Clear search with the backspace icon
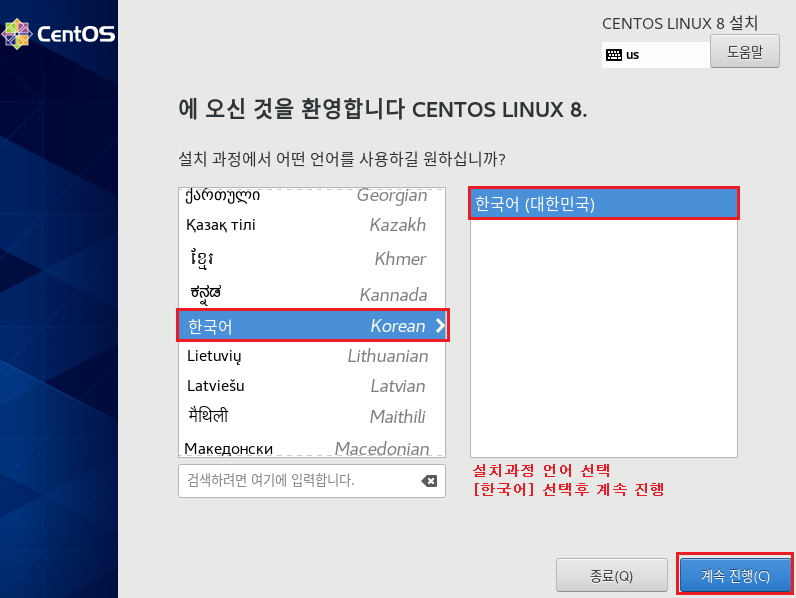796x598 pixels. (x=429, y=481)
